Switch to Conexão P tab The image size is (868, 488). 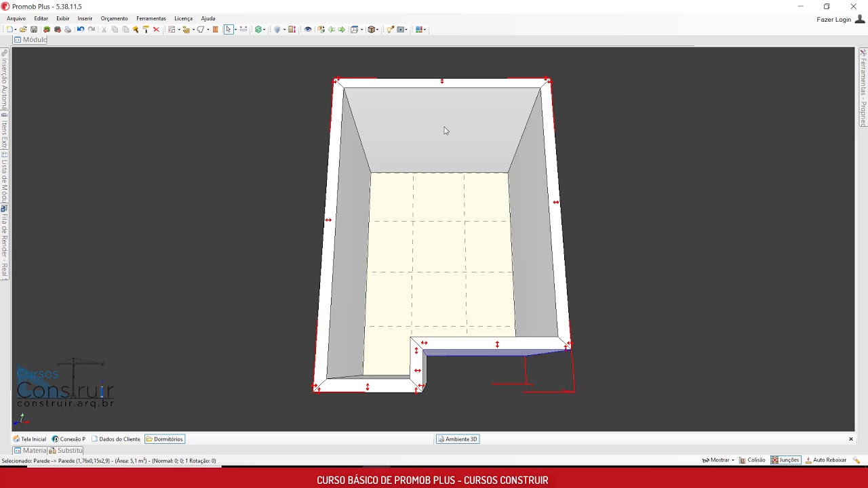[68, 439]
